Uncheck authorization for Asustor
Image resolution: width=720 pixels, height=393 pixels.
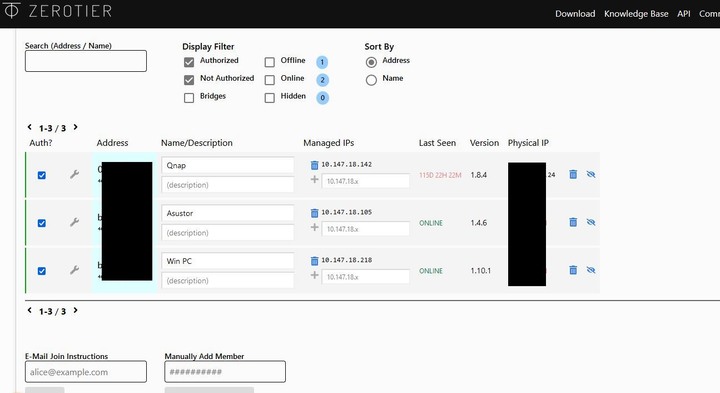[42, 223]
